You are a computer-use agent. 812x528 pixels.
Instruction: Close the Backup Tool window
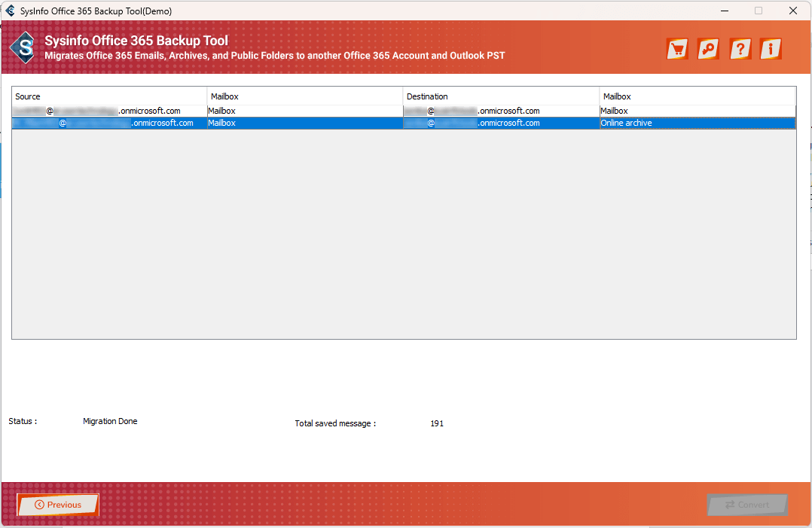[x=793, y=11]
